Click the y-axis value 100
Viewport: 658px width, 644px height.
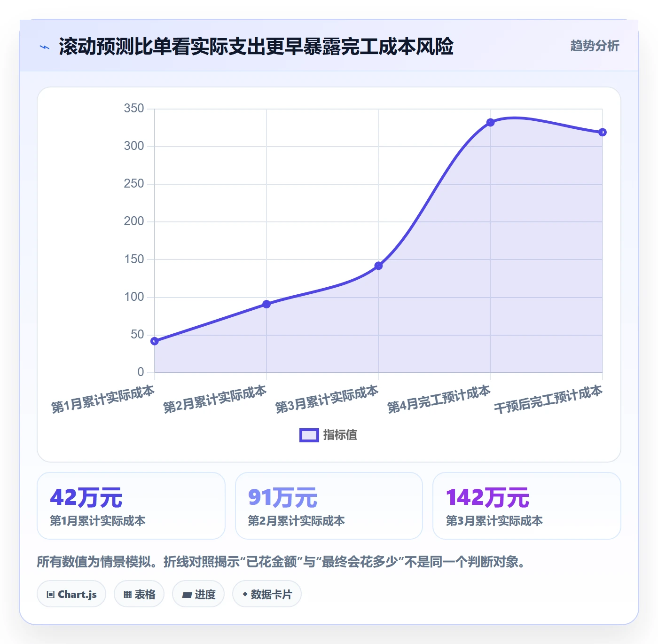tap(134, 297)
